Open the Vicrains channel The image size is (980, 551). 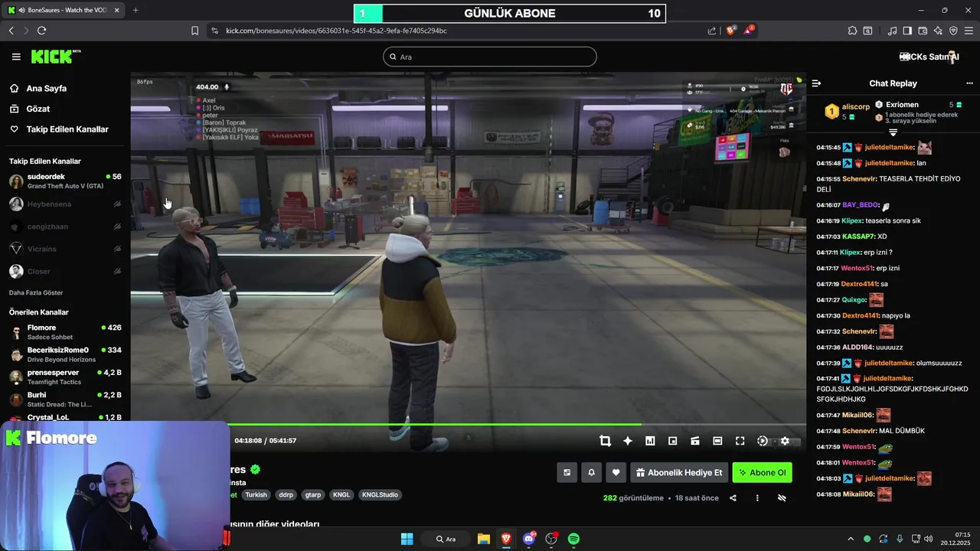[x=65, y=249]
